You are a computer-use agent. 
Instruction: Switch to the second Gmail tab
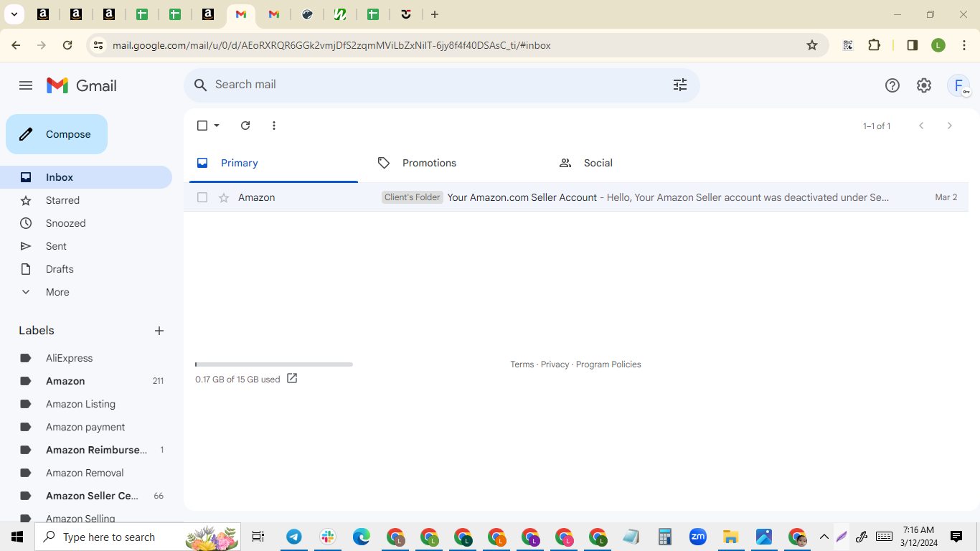point(274,14)
